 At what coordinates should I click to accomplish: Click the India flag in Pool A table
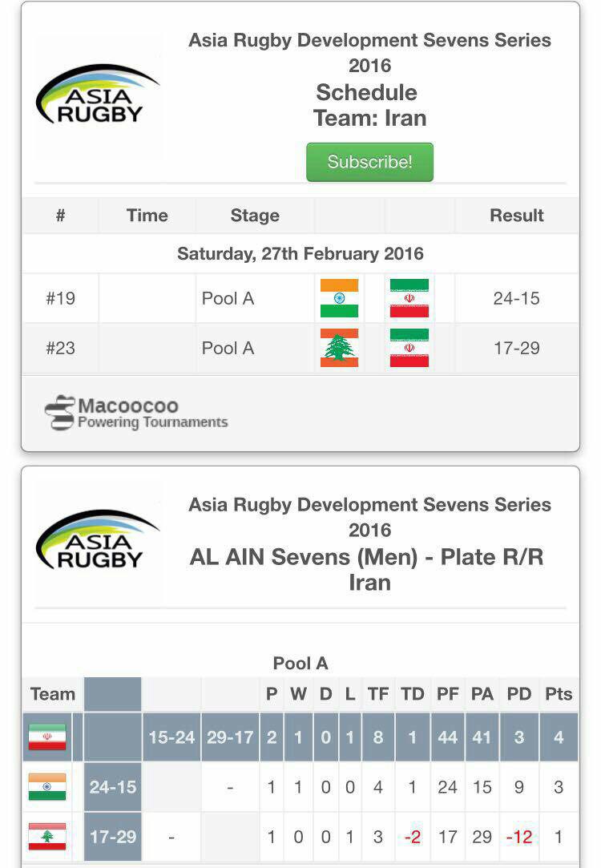47,786
